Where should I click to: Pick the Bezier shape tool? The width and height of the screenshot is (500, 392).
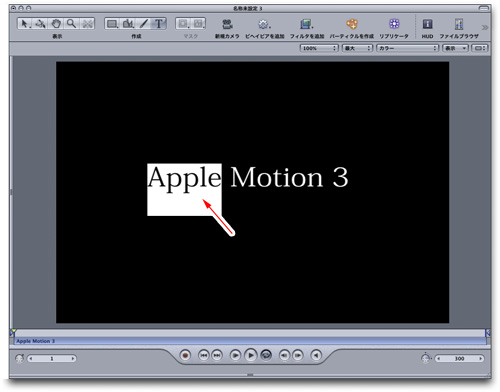[128, 24]
